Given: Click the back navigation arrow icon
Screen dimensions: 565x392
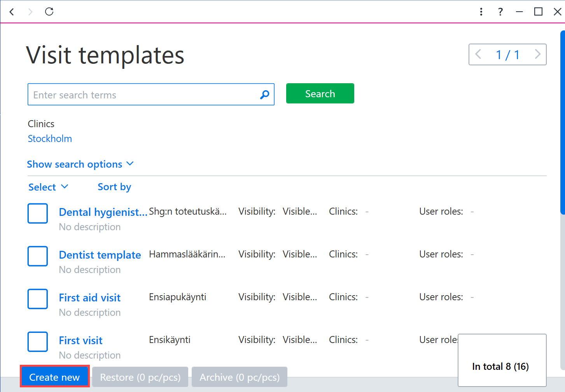Looking at the screenshot, I should 12,12.
